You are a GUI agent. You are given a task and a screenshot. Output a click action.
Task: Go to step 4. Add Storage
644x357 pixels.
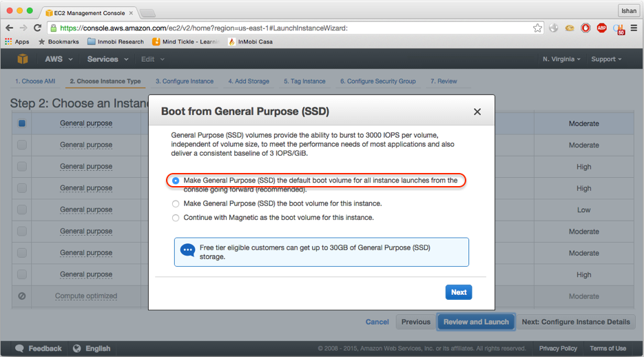tap(249, 81)
